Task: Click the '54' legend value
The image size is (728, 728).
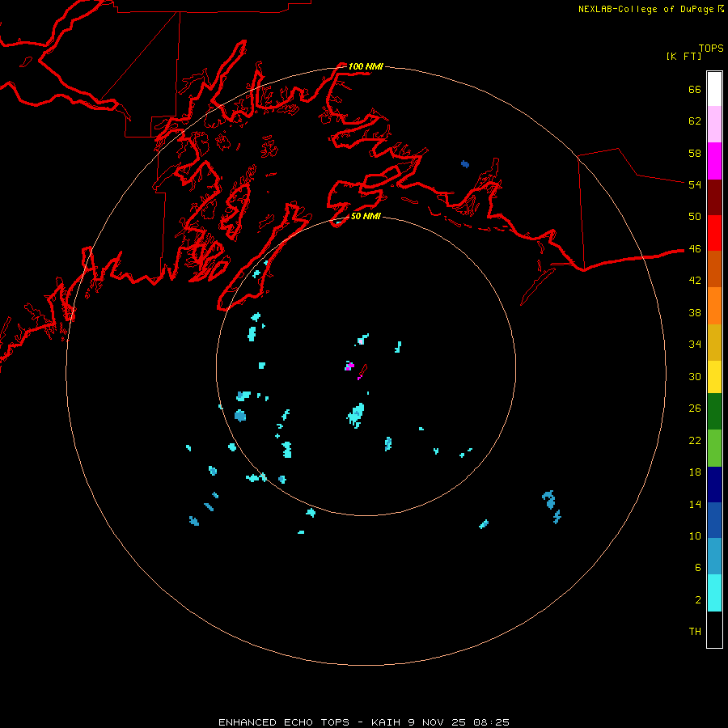Action: coord(695,184)
